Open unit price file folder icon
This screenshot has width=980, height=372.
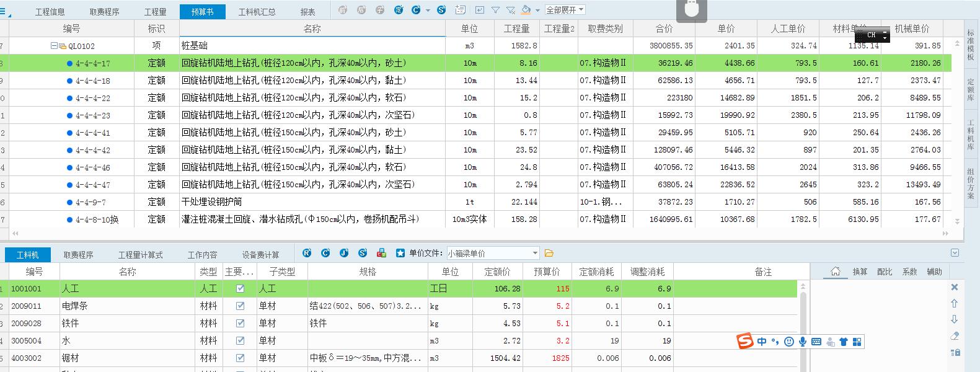click(x=549, y=253)
